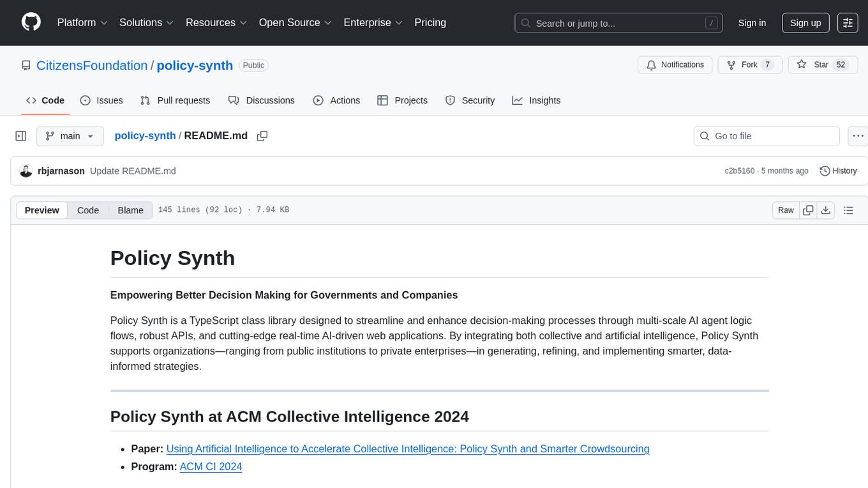
Task: Click the Sign up button
Action: point(805,22)
